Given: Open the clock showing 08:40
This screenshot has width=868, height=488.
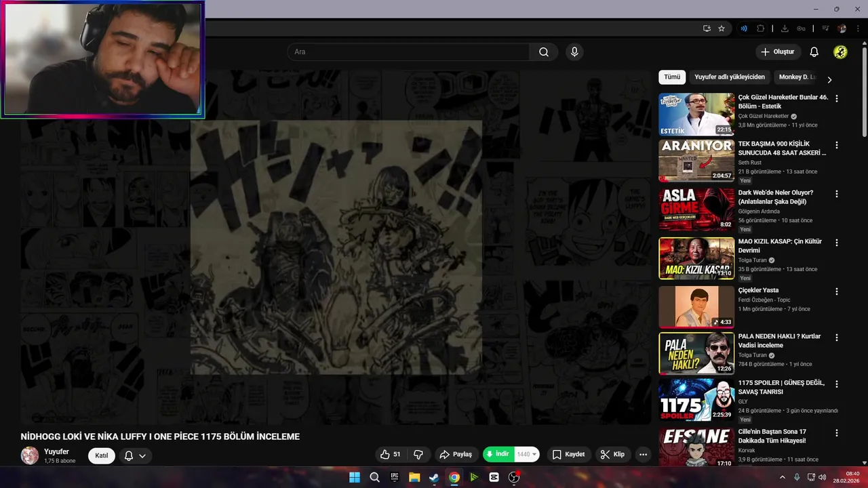Looking at the screenshot, I should (848, 477).
